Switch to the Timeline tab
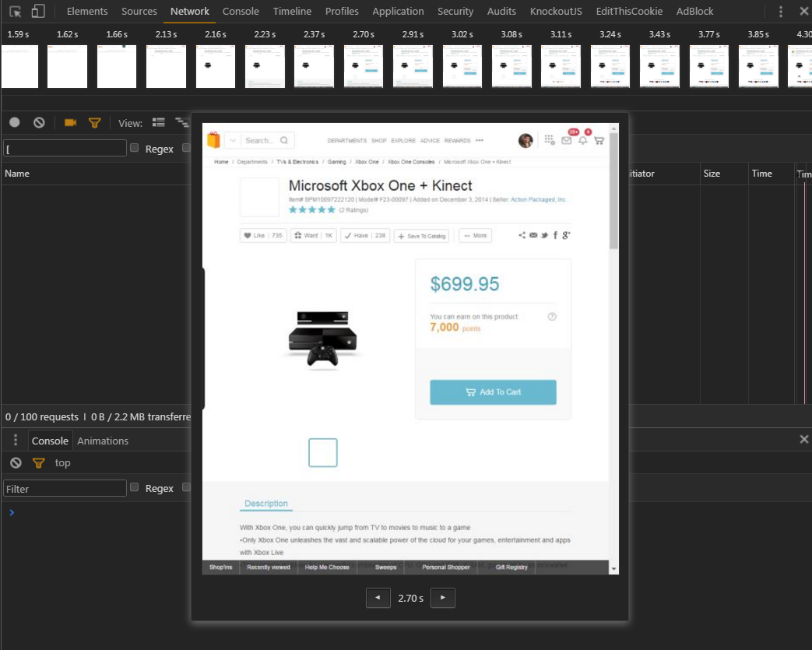The width and height of the screenshot is (812, 650). point(292,12)
